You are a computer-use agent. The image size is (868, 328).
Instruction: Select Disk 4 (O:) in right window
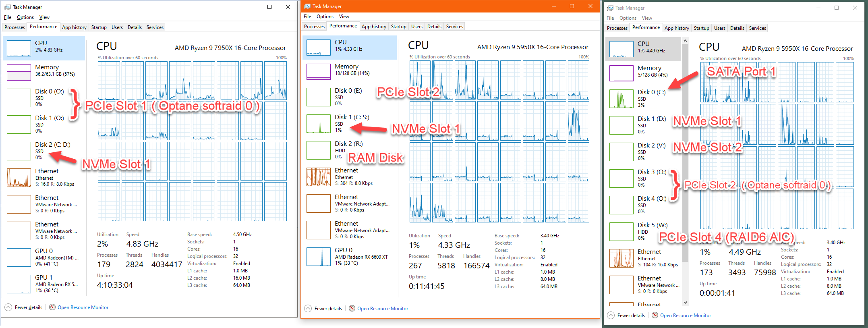pos(643,205)
